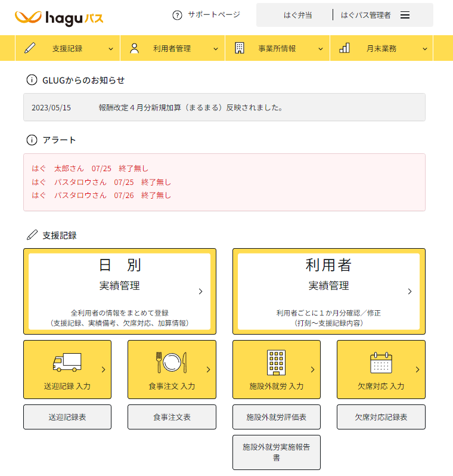Viewport: 453px width, 476px height.
Task: Open 施設外就労実施報告書 button
Action: 276,452
